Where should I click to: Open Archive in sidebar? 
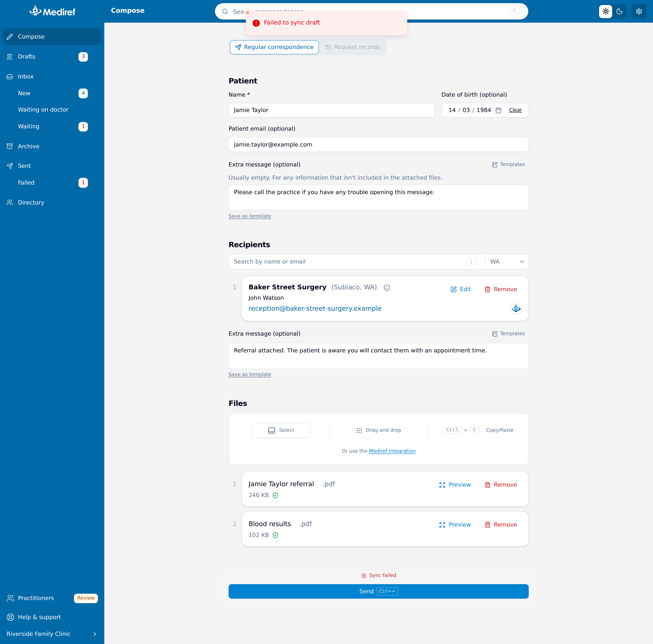point(52,146)
